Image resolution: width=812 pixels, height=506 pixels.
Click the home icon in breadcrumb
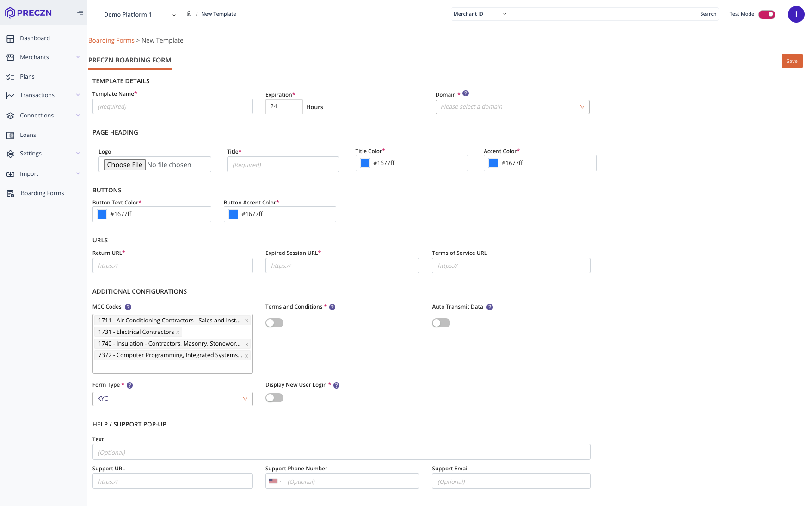tap(189, 14)
